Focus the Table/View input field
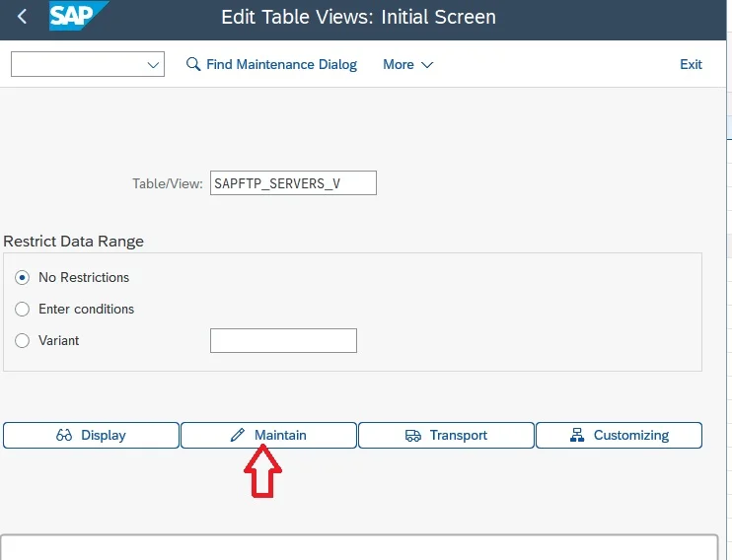 tap(293, 183)
